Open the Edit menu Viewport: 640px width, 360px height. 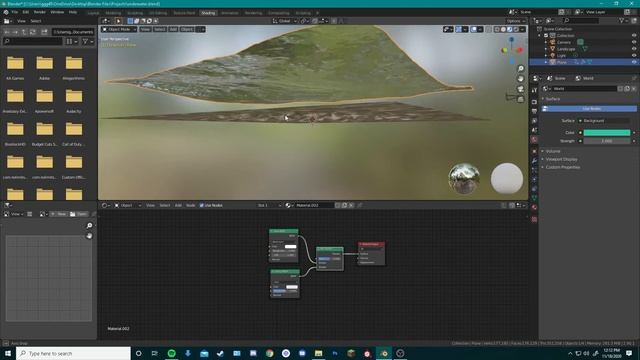click(26, 12)
